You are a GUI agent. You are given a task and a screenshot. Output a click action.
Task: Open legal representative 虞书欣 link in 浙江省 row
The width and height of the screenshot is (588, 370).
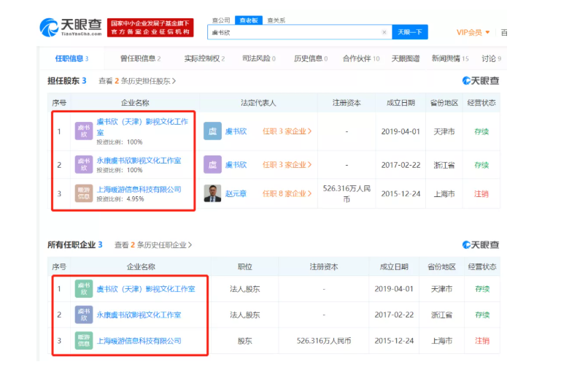click(236, 165)
